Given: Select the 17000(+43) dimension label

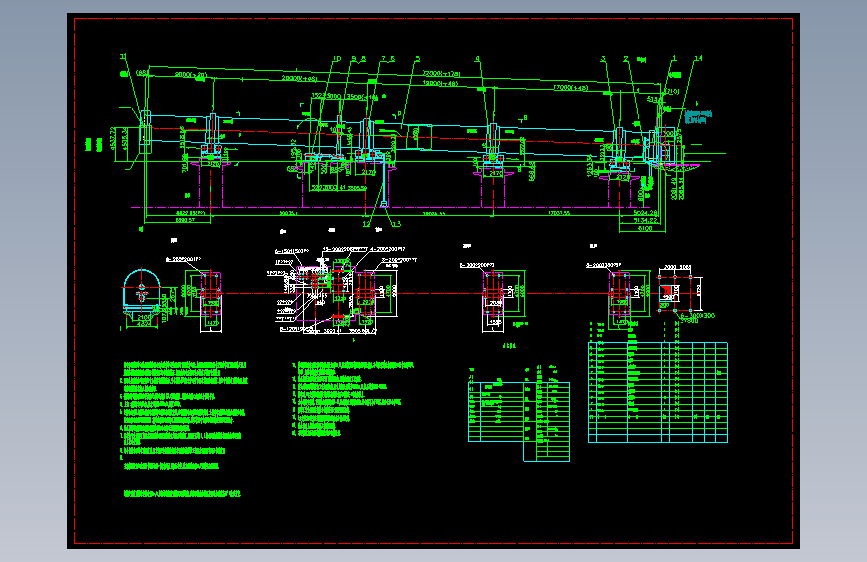Looking at the screenshot, I should click(571, 87).
